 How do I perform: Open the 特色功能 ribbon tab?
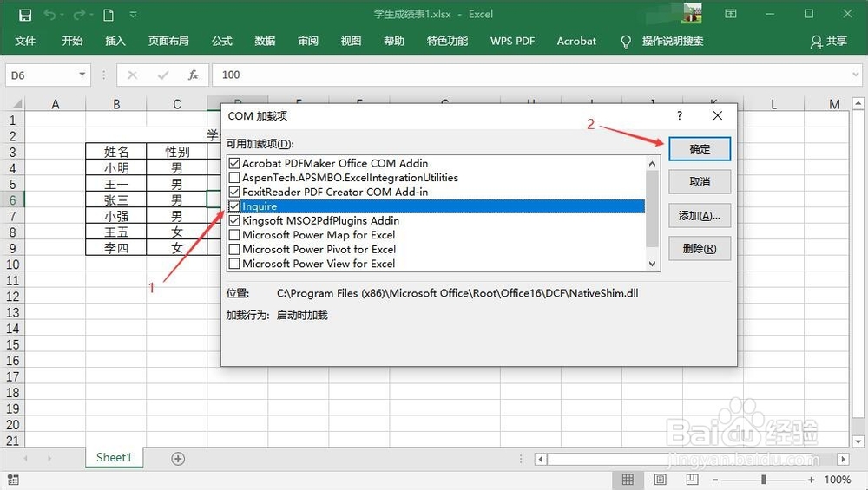pyautogui.click(x=447, y=42)
